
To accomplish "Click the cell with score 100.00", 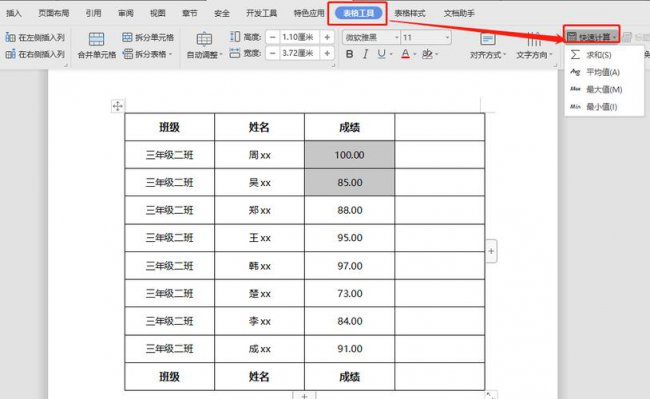I will (x=349, y=155).
